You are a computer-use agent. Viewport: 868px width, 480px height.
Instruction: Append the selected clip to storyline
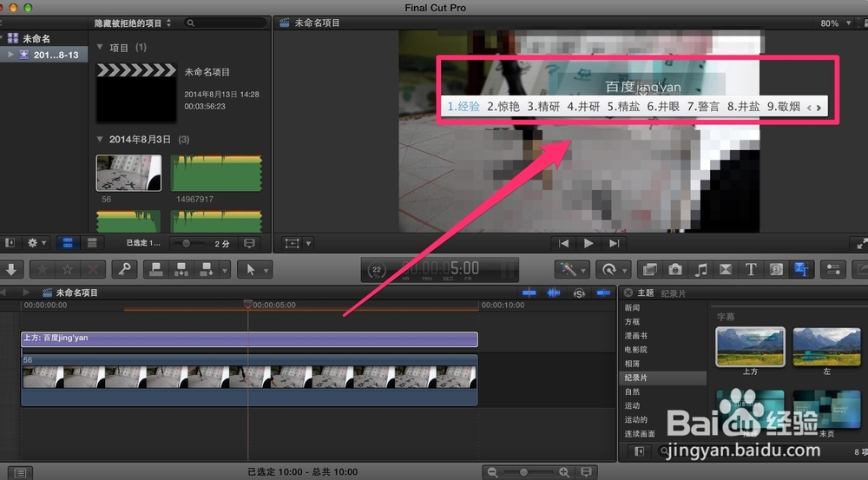207,270
